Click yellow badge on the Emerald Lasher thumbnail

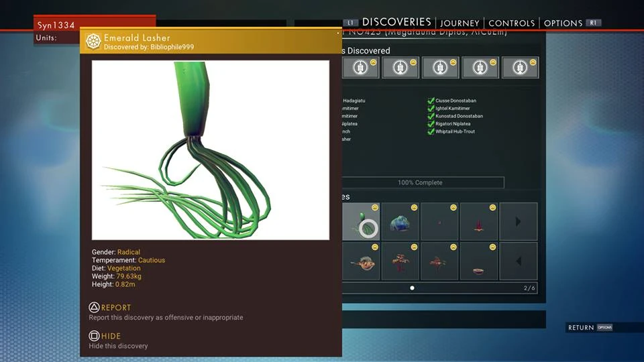coord(374,208)
